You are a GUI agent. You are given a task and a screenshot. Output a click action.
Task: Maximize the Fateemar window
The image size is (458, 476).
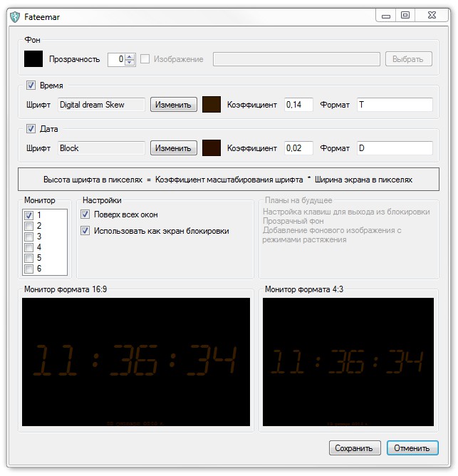point(405,16)
